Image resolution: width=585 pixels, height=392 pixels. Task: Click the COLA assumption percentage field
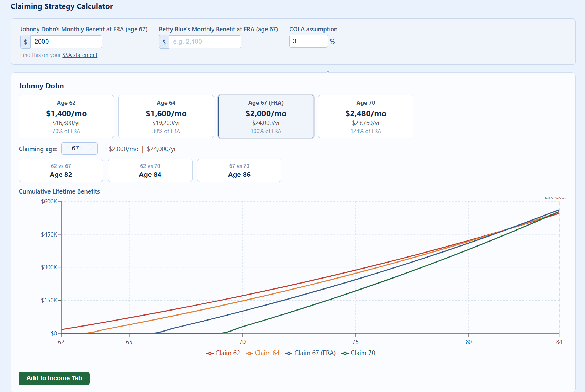pos(308,41)
